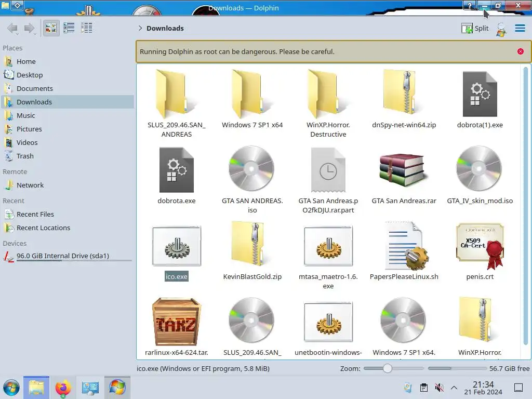Open Recent Files
532x399 pixels.
click(x=68, y=215)
